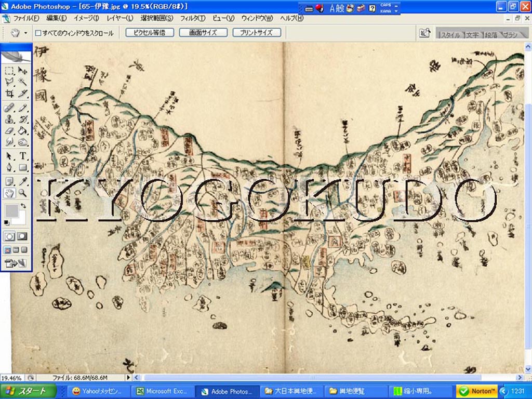Select the Eyedropper tool

tap(22, 181)
